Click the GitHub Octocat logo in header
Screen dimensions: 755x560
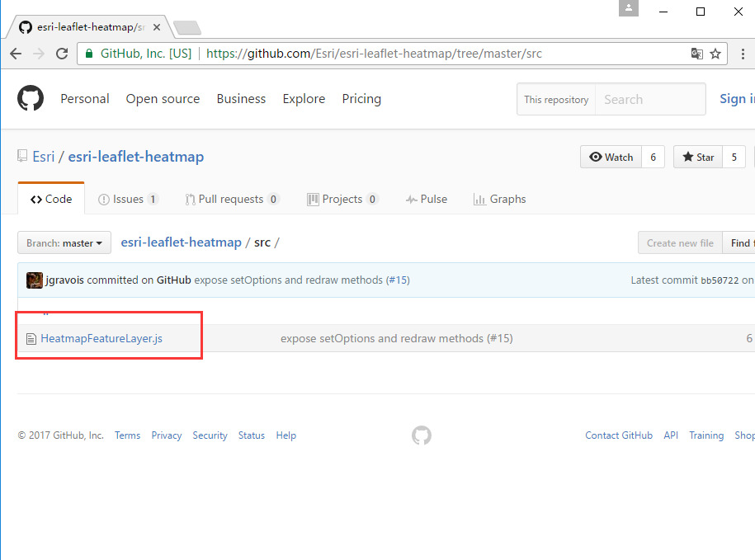[31, 98]
